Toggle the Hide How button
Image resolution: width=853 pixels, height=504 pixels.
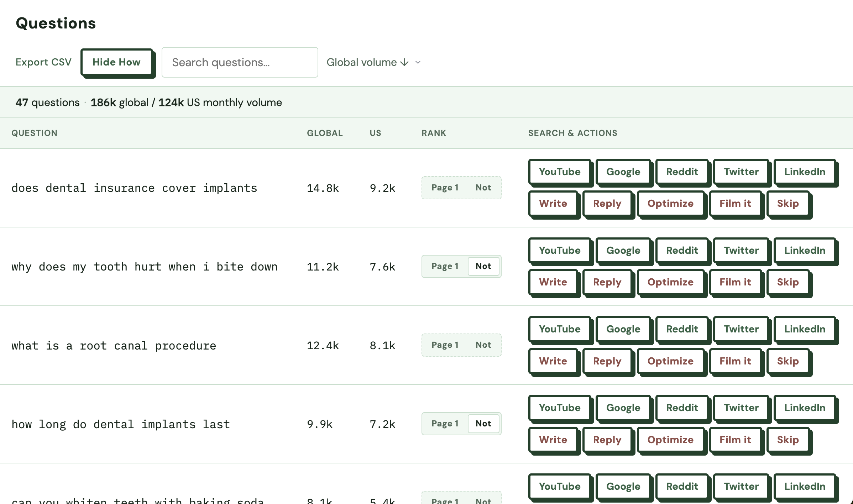coord(117,62)
